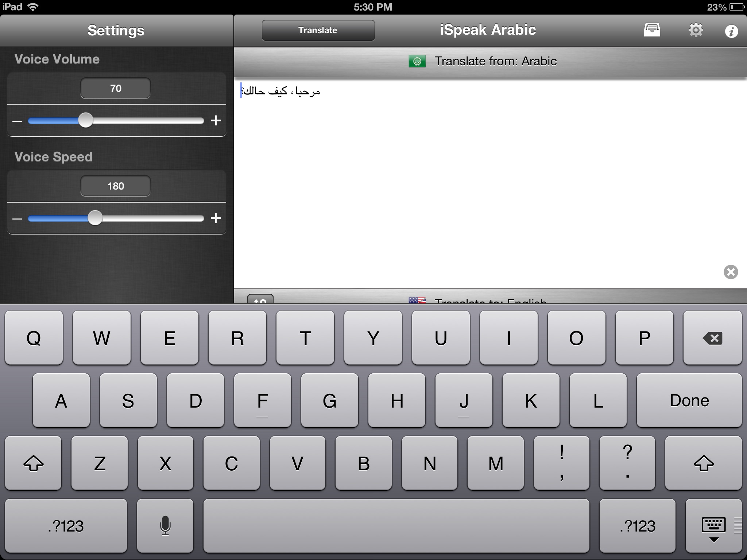
Task: Tap the B key
Action: click(364, 463)
